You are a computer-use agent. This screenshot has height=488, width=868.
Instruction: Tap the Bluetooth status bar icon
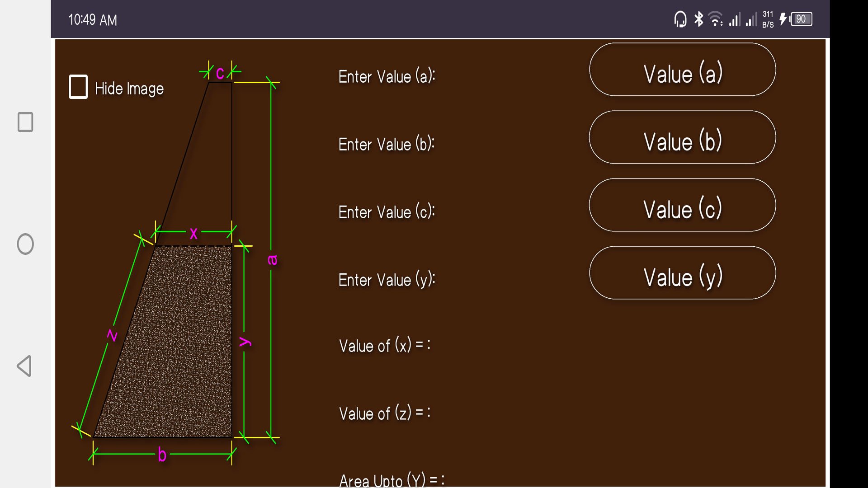click(x=698, y=19)
